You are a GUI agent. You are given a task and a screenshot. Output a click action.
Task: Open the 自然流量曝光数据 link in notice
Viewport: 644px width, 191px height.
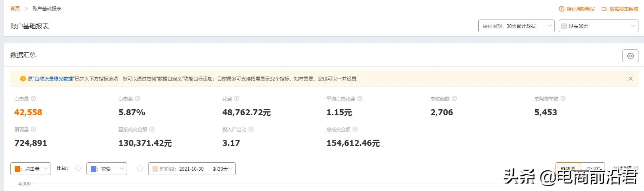(x=54, y=79)
